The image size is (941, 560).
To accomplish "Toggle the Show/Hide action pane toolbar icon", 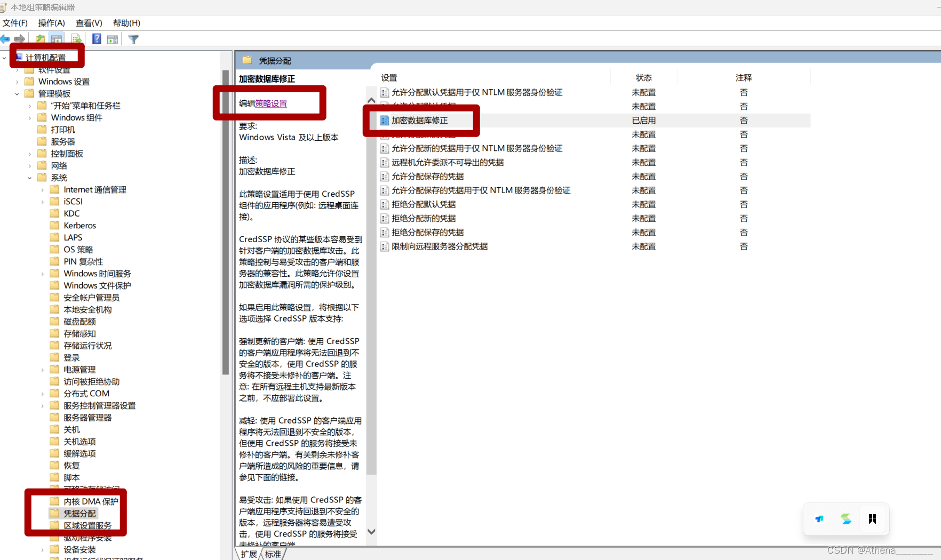I will [x=113, y=39].
